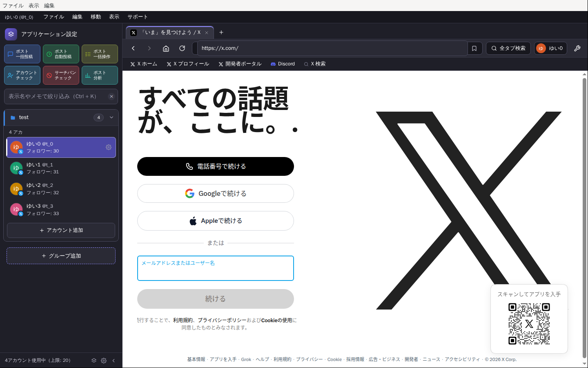Clear the account filter field

point(111,96)
